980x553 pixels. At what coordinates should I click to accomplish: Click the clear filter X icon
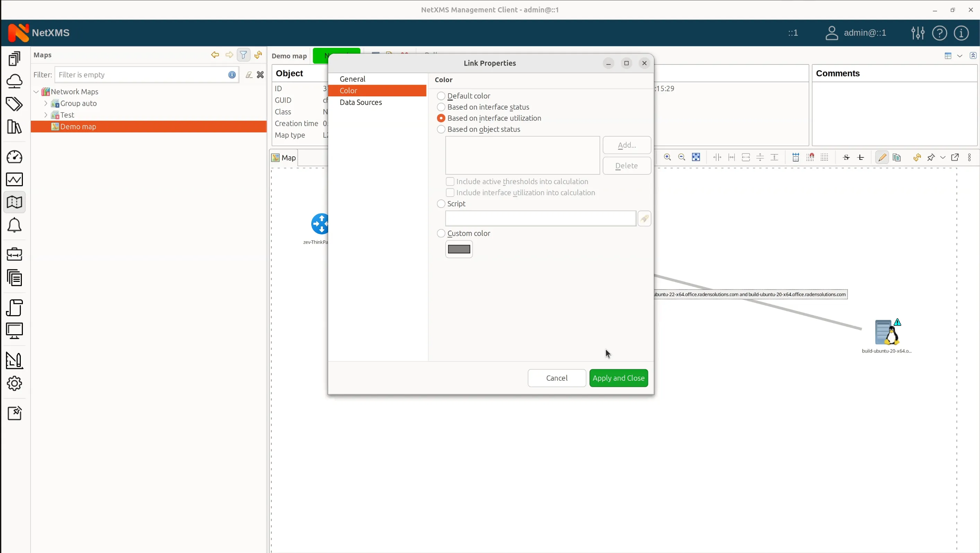260,75
